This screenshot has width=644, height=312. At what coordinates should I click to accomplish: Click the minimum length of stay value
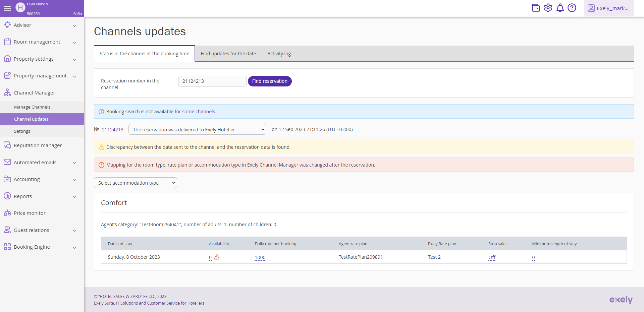click(533, 257)
